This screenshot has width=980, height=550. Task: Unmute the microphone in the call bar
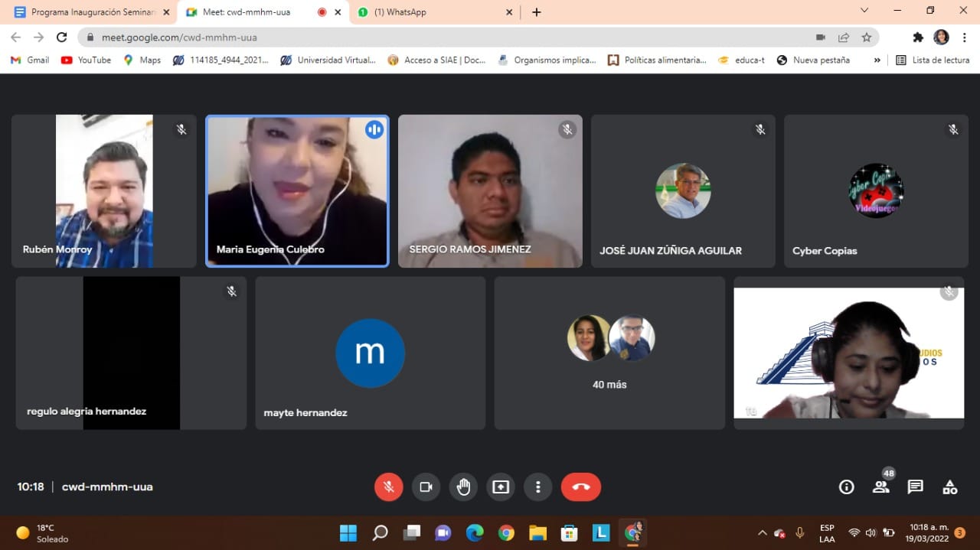(388, 487)
